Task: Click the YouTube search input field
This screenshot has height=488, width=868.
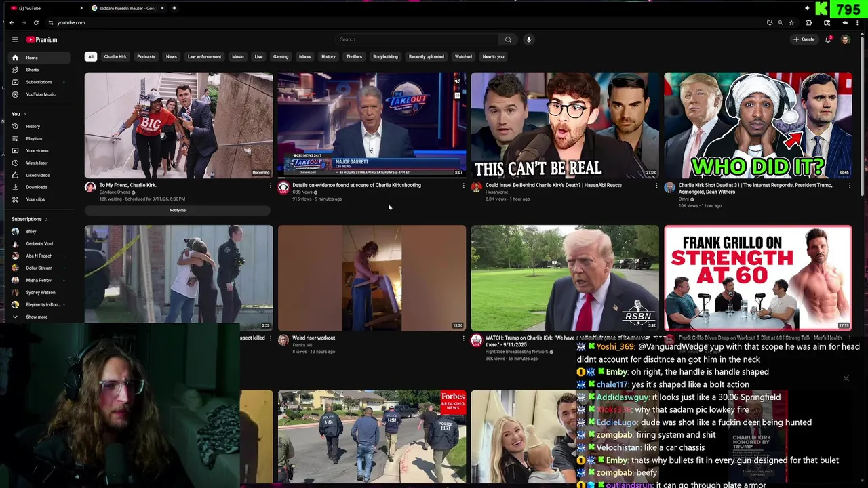Action: pyautogui.click(x=417, y=39)
